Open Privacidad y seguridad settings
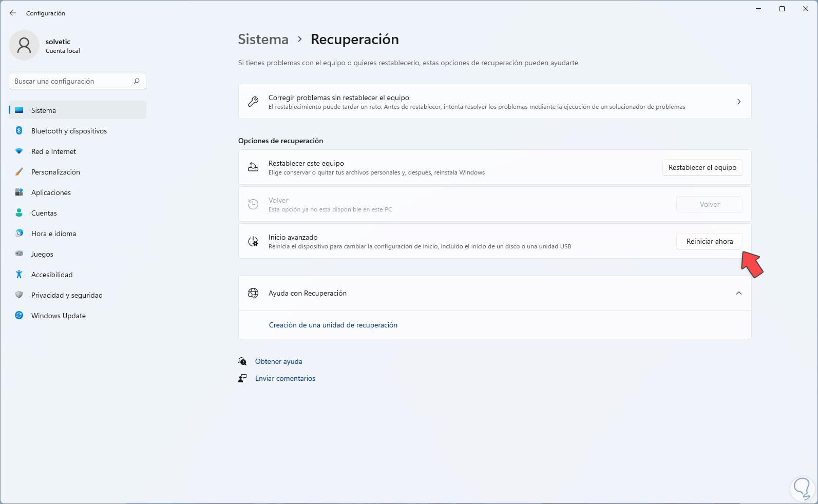This screenshot has width=818, height=504. coord(67,295)
